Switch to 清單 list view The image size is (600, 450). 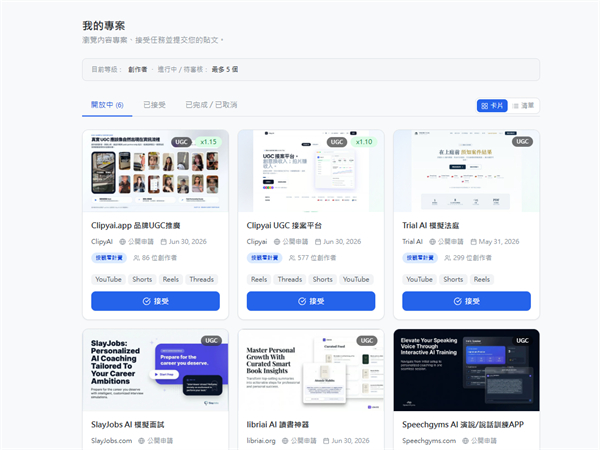[523, 106]
